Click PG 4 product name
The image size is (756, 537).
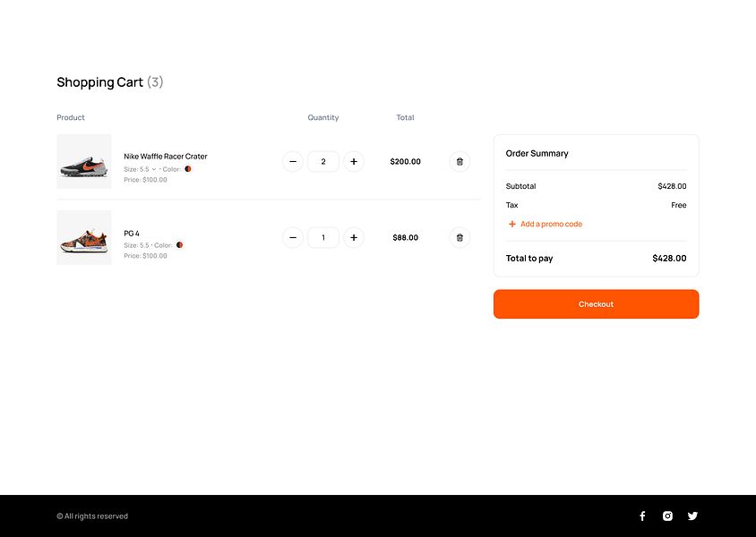tap(132, 233)
